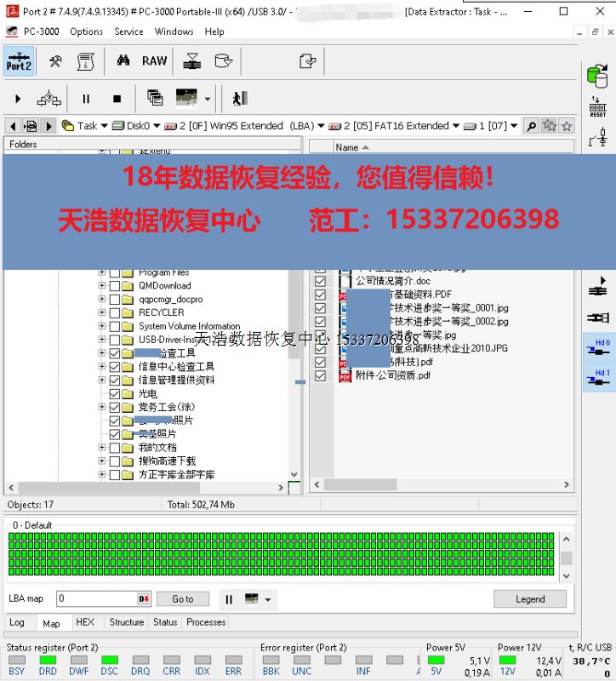Expand the RECYCLER folder node
This screenshot has width=616, height=681.
[102, 313]
